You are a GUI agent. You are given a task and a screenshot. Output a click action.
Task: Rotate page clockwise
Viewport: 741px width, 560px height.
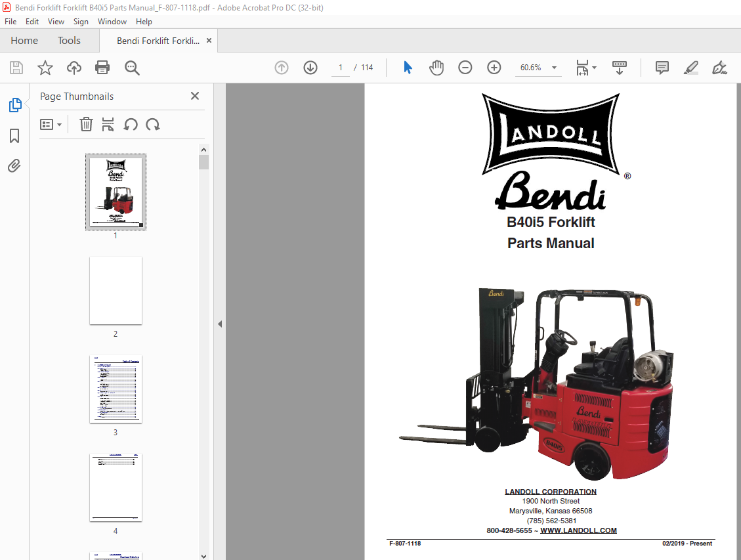point(153,125)
